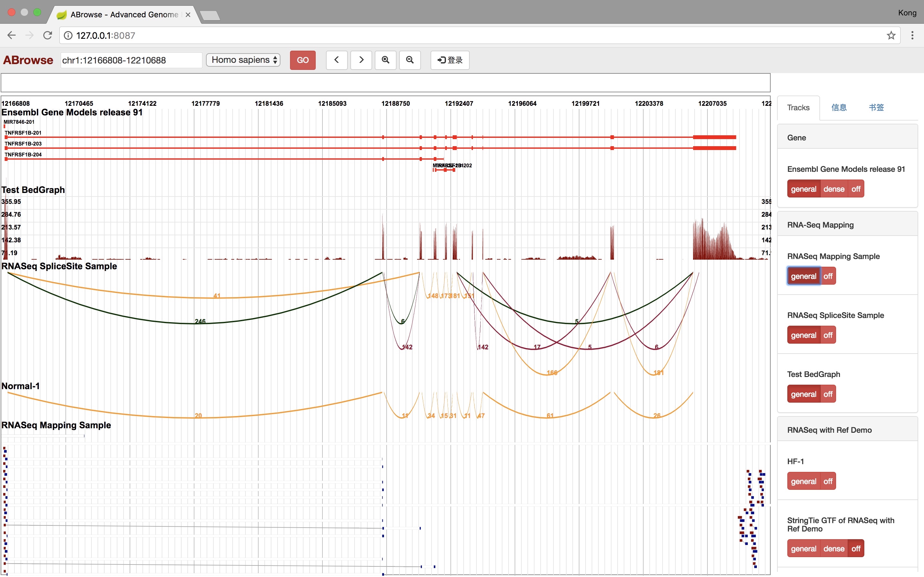This screenshot has width=924, height=577.
Task: Set HF-1 track to general
Action: coord(803,481)
